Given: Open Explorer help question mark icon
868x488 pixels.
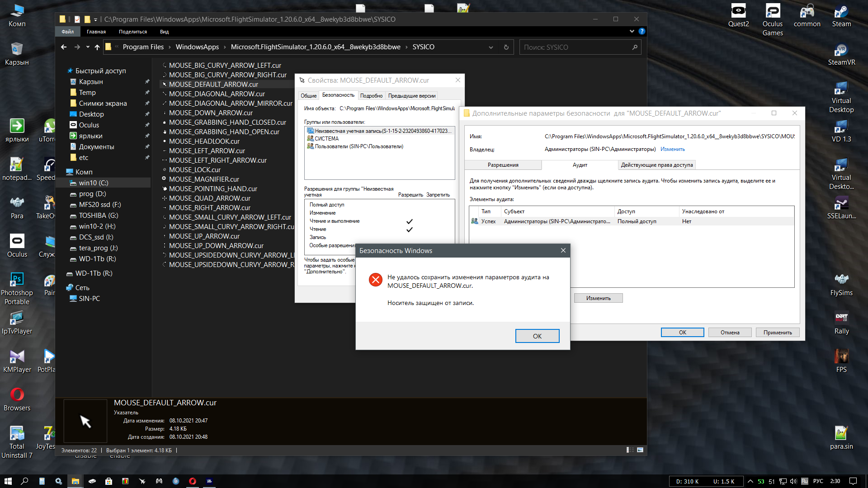Looking at the screenshot, I should pos(642,32).
